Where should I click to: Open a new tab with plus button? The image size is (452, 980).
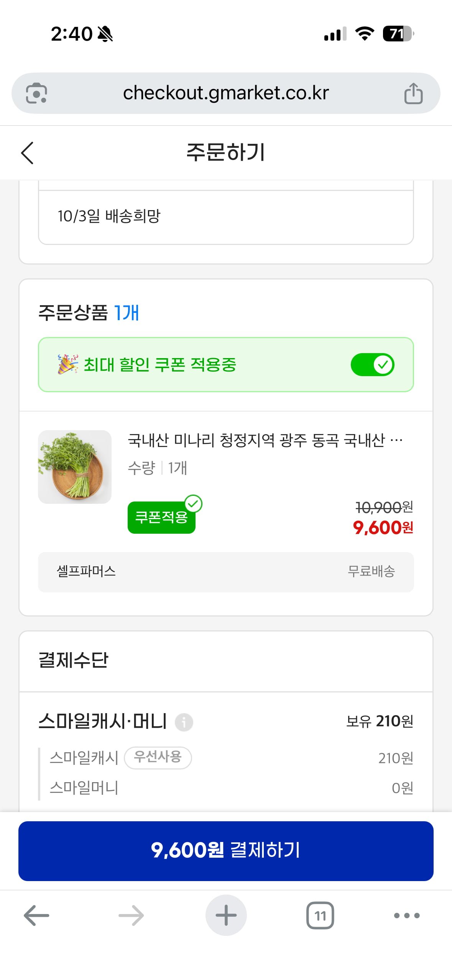226,915
